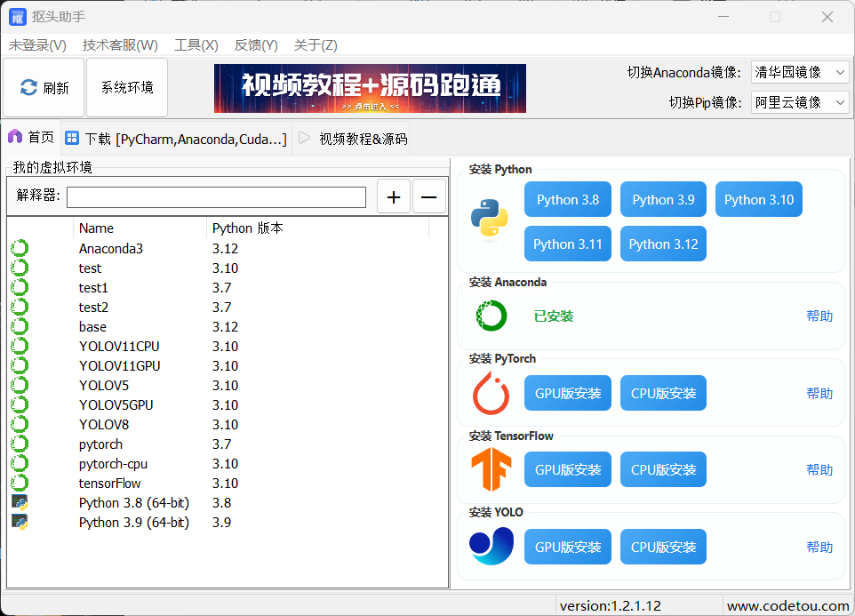Image resolution: width=855 pixels, height=616 pixels.
Task: Click YOLO GPU版安装 button
Action: point(568,547)
